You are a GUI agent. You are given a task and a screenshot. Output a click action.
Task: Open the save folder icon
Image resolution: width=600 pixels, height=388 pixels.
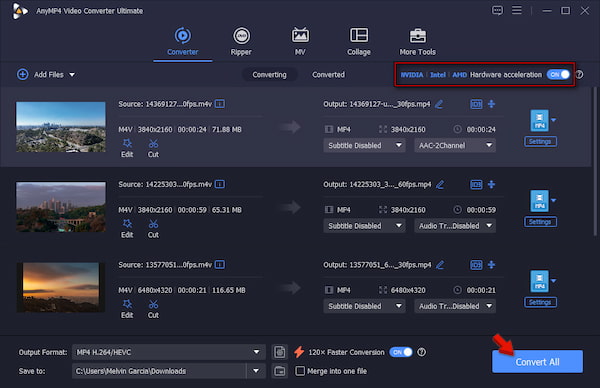pos(280,371)
